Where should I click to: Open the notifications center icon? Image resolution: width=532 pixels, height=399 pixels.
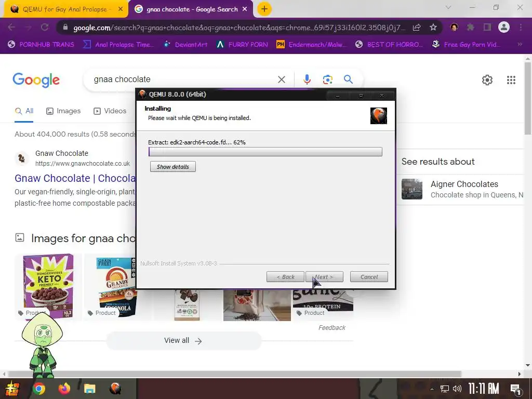click(x=516, y=389)
